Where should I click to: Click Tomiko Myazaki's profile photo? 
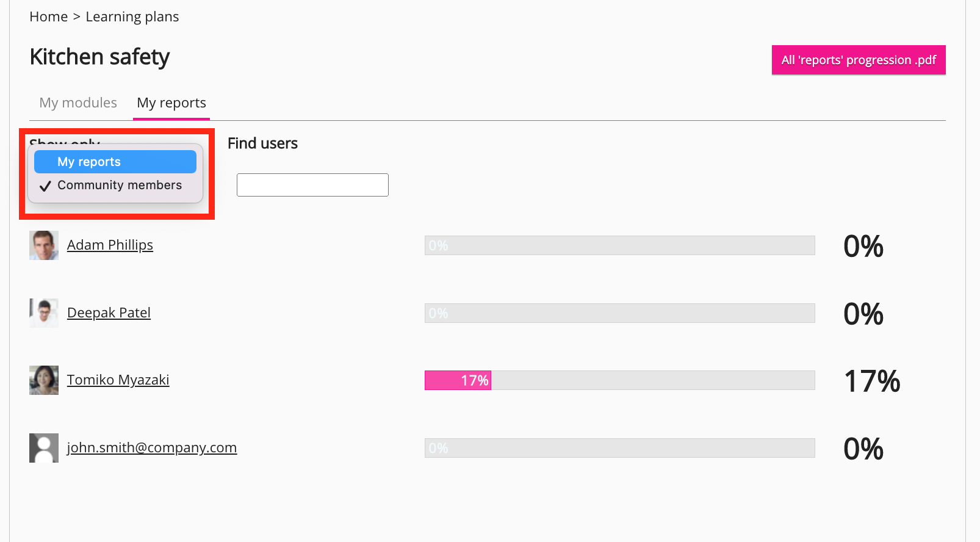click(x=44, y=380)
